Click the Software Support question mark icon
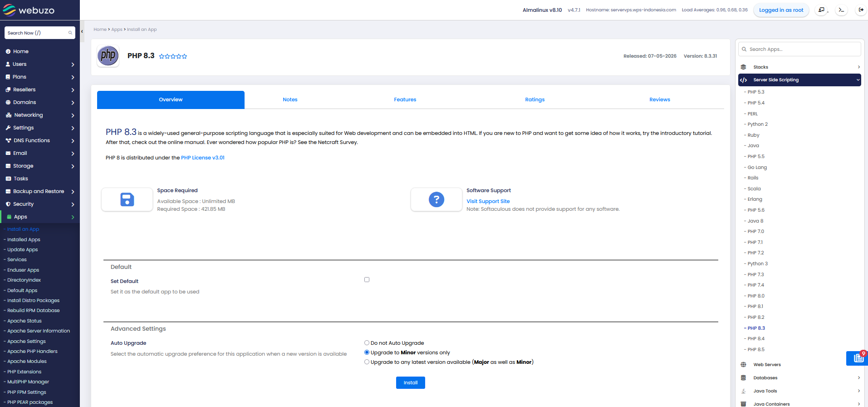Screen dimensions: 868x407 click(436, 199)
